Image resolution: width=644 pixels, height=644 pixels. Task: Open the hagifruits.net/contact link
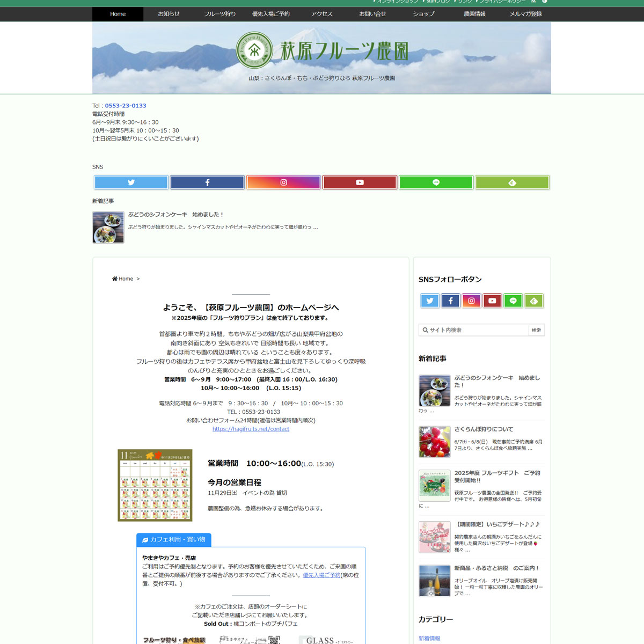251,429
